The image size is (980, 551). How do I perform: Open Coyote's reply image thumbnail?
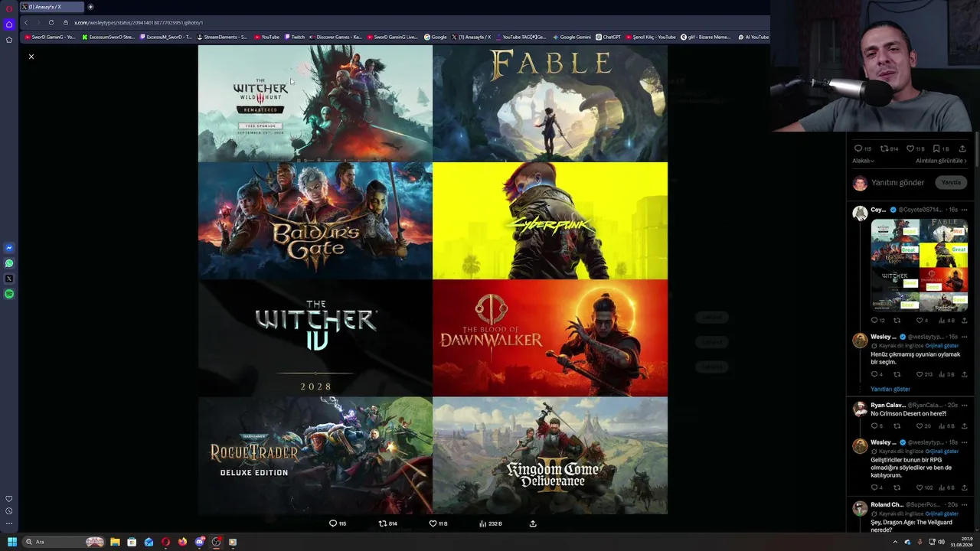coord(920,265)
